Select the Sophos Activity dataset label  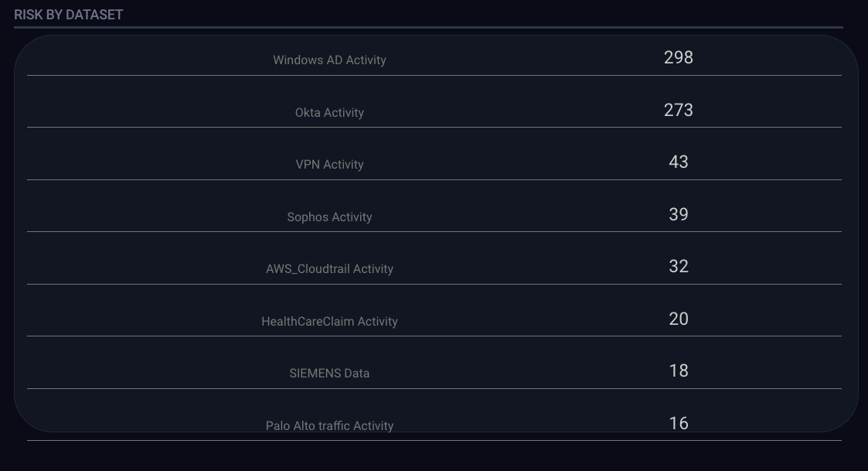pos(329,217)
